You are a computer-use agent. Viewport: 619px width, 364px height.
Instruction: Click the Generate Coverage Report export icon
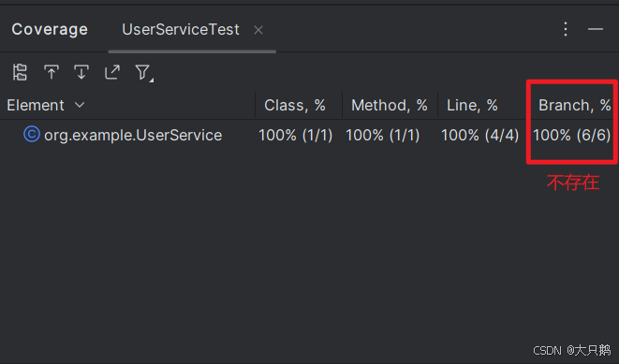coord(112,72)
